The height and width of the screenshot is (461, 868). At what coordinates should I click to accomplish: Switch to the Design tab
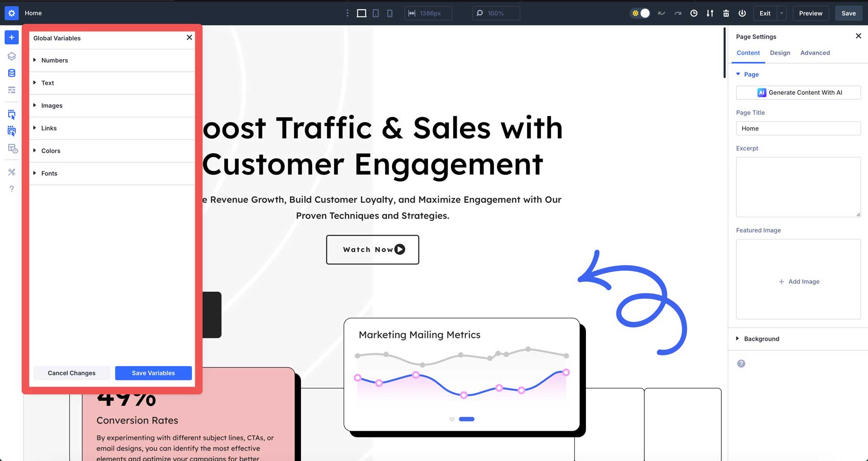click(780, 53)
